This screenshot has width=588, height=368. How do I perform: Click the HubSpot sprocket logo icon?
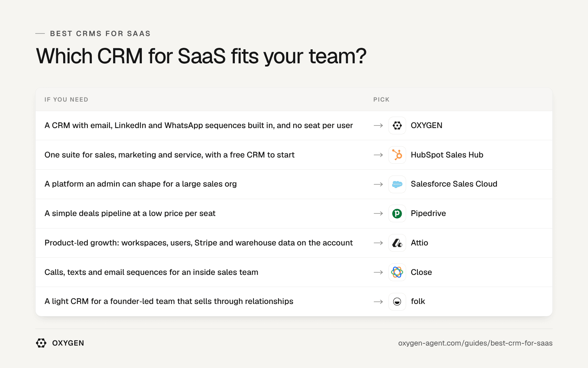coord(397,155)
